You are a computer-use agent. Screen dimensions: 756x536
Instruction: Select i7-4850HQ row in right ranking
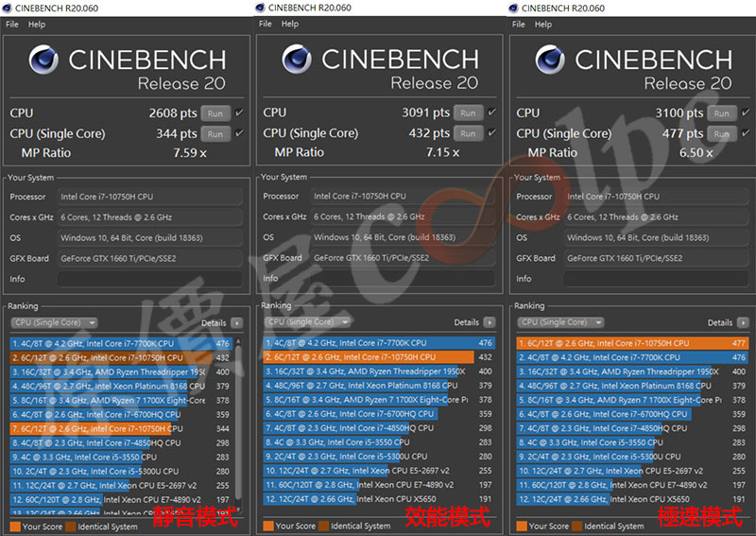coord(632,428)
